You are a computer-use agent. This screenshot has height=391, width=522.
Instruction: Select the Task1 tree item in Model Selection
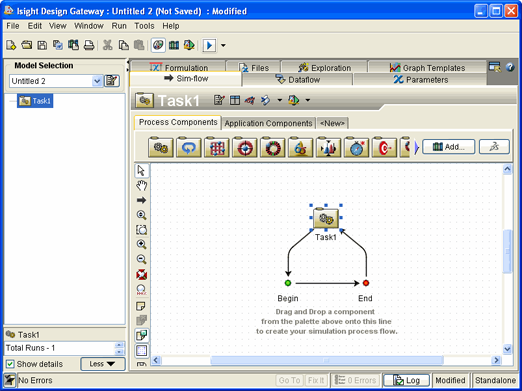(35, 101)
